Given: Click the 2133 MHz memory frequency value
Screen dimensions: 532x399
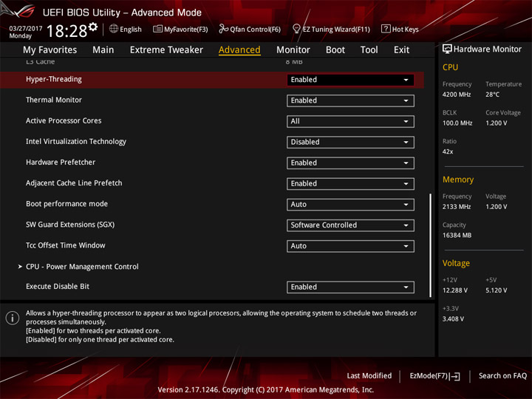Looking at the screenshot, I should click(x=457, y=207).
